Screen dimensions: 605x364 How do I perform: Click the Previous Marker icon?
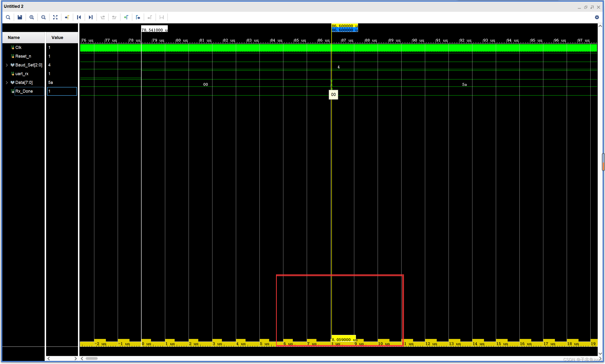pyautogui.click(x=138, y=17)
